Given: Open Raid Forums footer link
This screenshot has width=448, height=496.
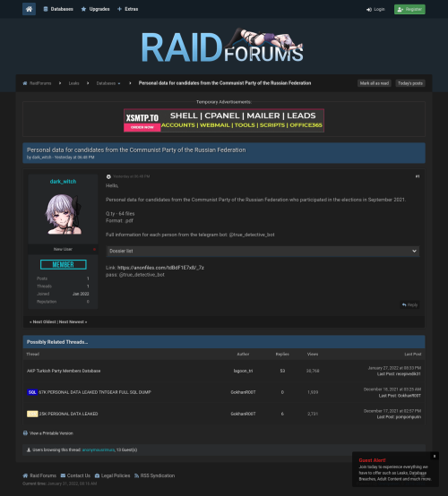Looking at the screenshot, I should pyautogui.click(x=43, y=475).
